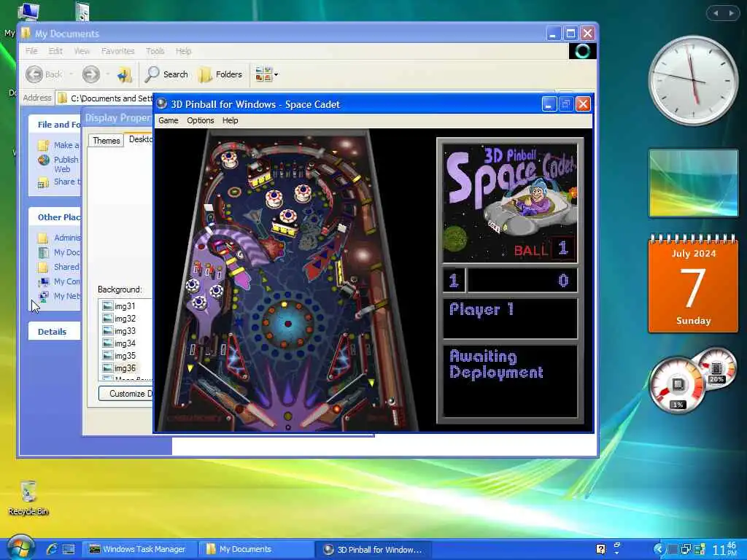Open the Recycle Bin desktop icon
The image size is (747, 560).
coord(28,497)
